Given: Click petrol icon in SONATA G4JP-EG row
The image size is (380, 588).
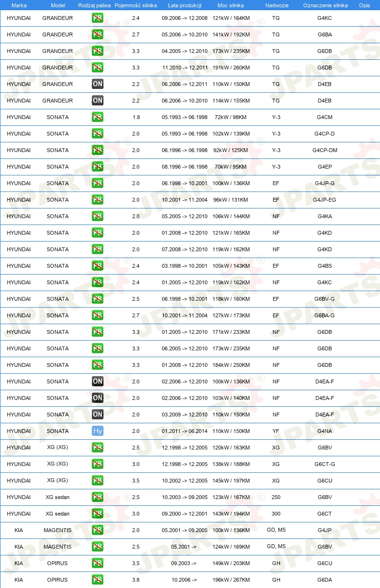Looking at the screenshot, I should click(x=98, y=200).
